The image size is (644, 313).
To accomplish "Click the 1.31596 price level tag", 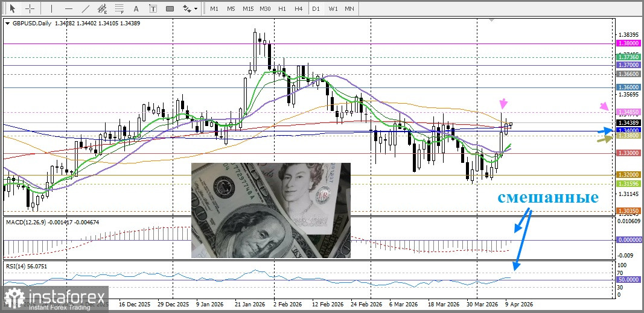I will (x=629, y=183).
